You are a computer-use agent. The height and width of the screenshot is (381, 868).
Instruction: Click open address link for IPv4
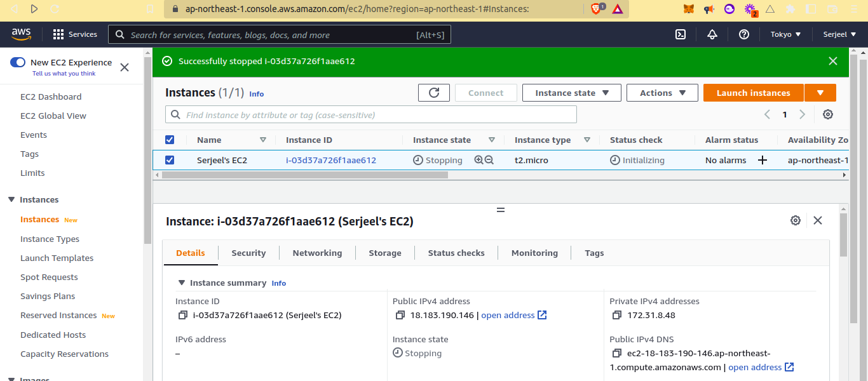pyautogui.click(x=514, y=315)
